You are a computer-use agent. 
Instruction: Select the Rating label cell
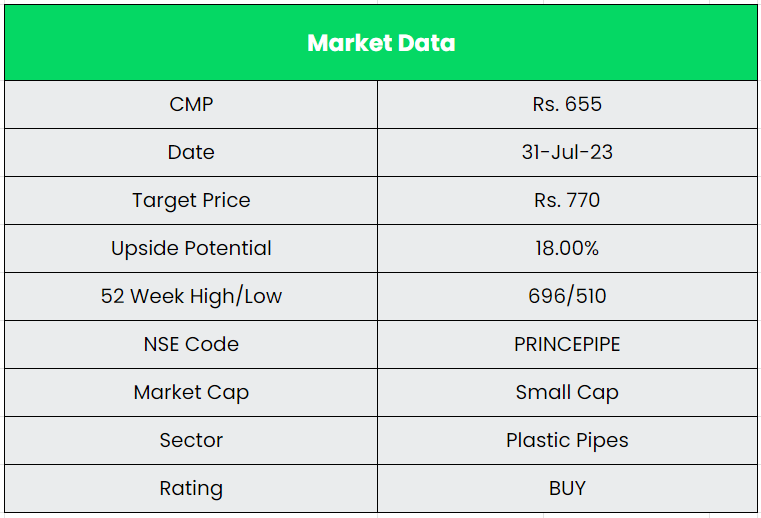click(x=191, y=488)
